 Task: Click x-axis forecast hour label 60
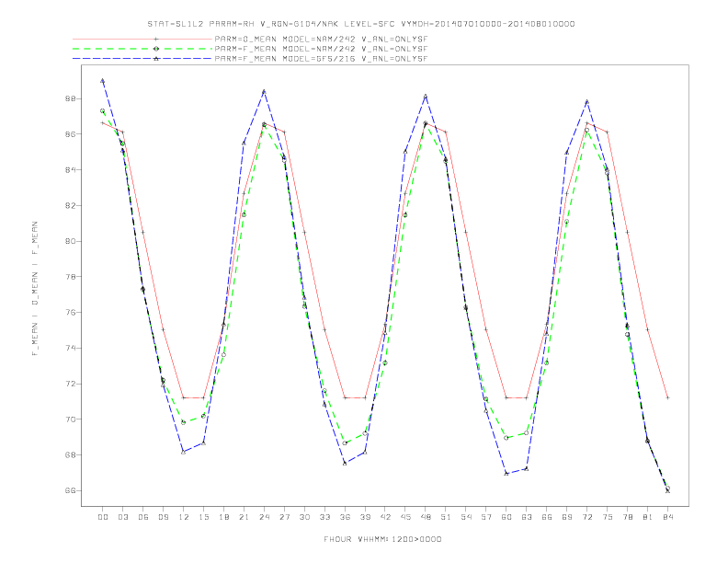[506, 517]
